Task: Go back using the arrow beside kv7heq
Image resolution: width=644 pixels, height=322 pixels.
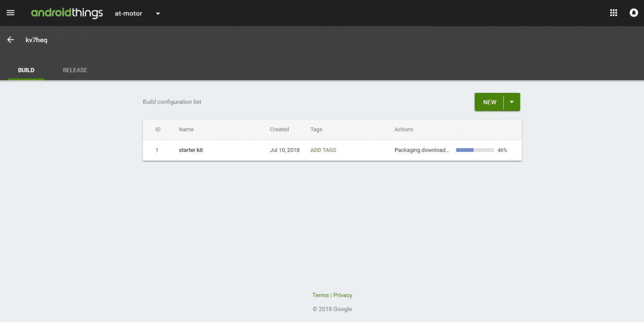Action: click(11, 40)
